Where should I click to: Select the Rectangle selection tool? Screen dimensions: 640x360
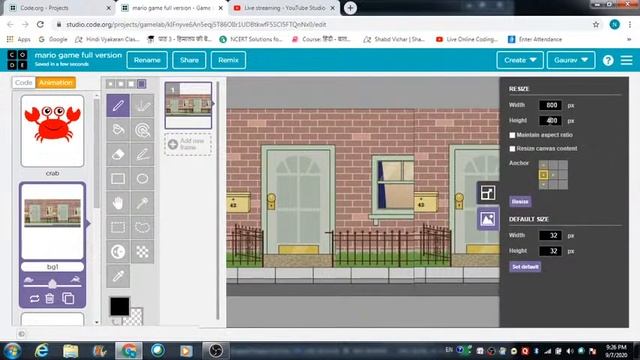click(x=118, y=227)
